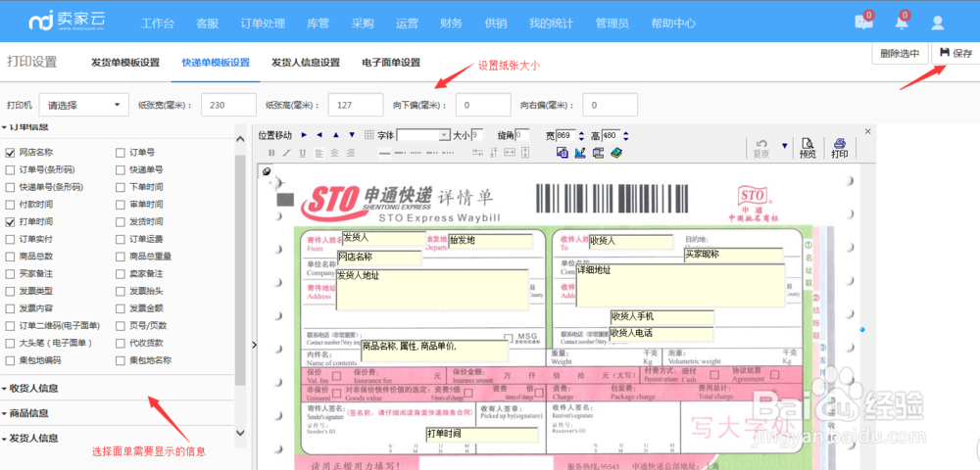
Task: Uncheck 网店名称 checkbox
Action: (x=10, y=153)
